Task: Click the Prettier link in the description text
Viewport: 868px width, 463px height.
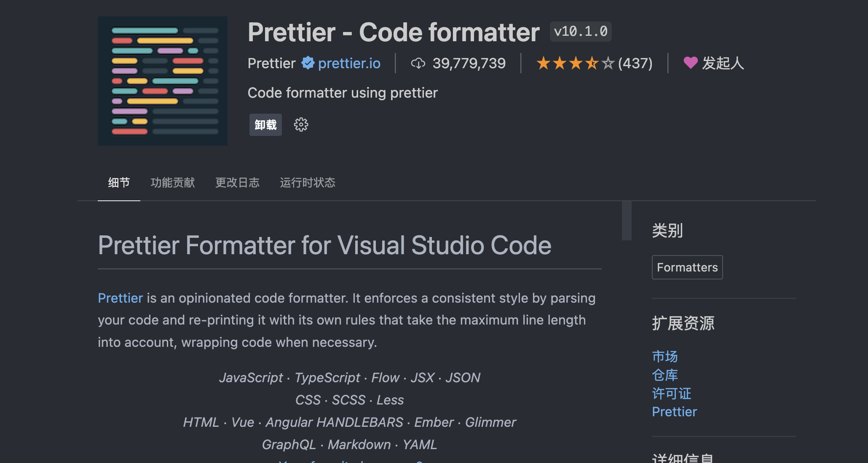Action: tap(120, 298)
